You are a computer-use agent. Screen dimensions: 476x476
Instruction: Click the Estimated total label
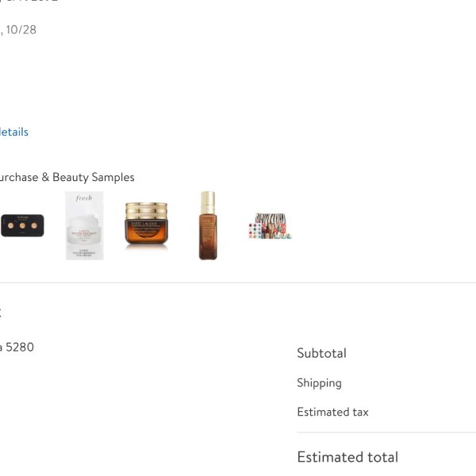[x=347, y=457]
